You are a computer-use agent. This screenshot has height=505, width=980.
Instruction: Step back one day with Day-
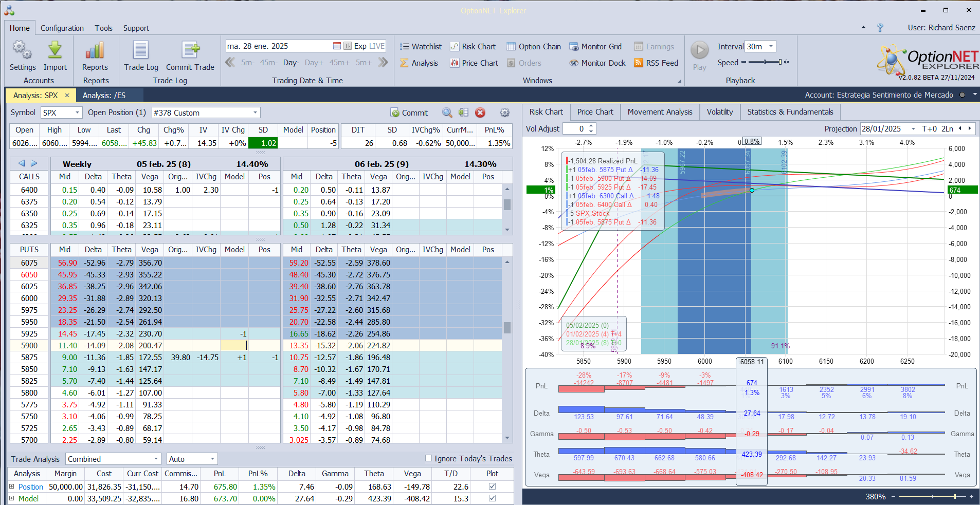point(291,62)
